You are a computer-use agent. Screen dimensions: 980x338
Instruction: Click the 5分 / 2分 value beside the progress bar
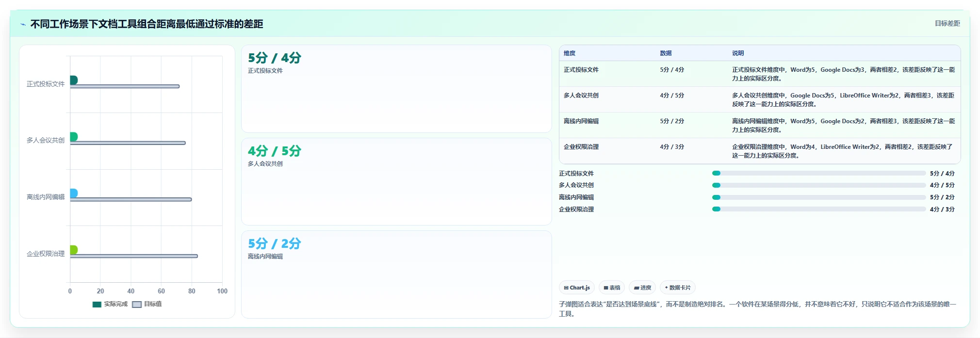(942, 197)
